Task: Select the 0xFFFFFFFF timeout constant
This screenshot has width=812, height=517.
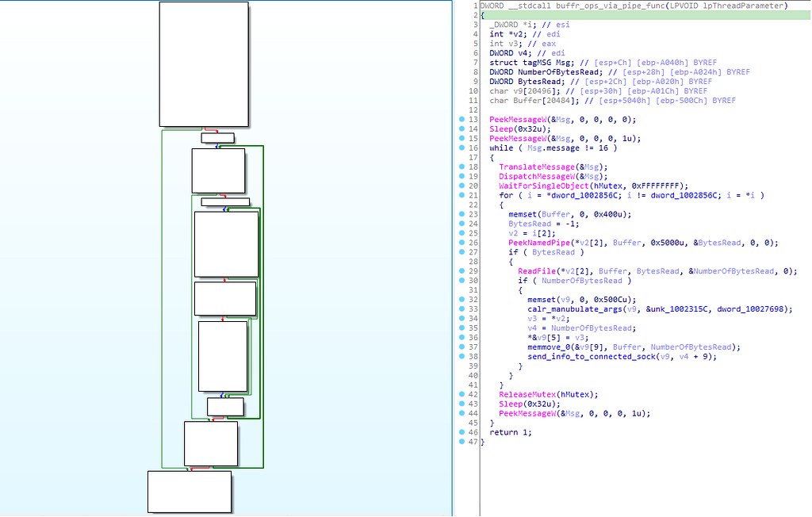Action: tap(655, 186)
